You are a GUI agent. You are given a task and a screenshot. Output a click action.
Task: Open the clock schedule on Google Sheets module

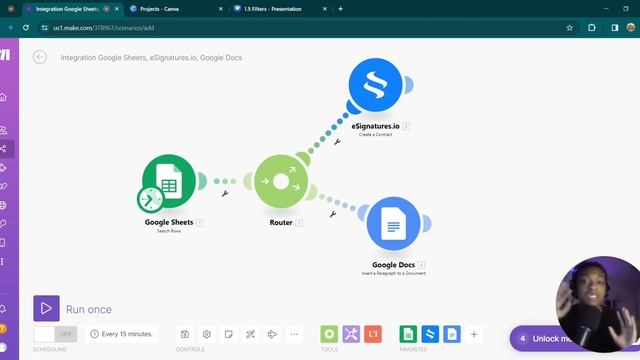pos(150,200)
